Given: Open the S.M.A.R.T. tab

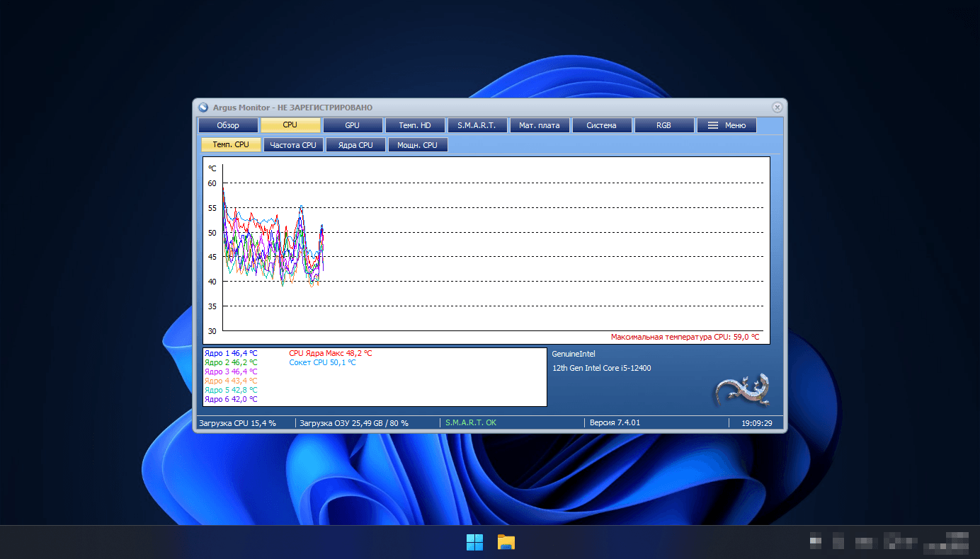Looking at the screenshot, I should pos(477,125).
